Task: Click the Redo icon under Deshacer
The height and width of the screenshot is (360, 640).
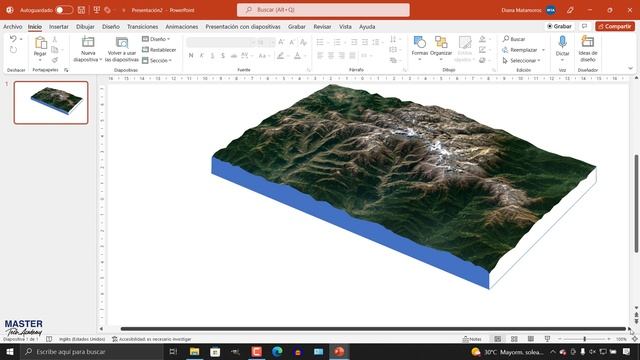Action: [13, 50]
